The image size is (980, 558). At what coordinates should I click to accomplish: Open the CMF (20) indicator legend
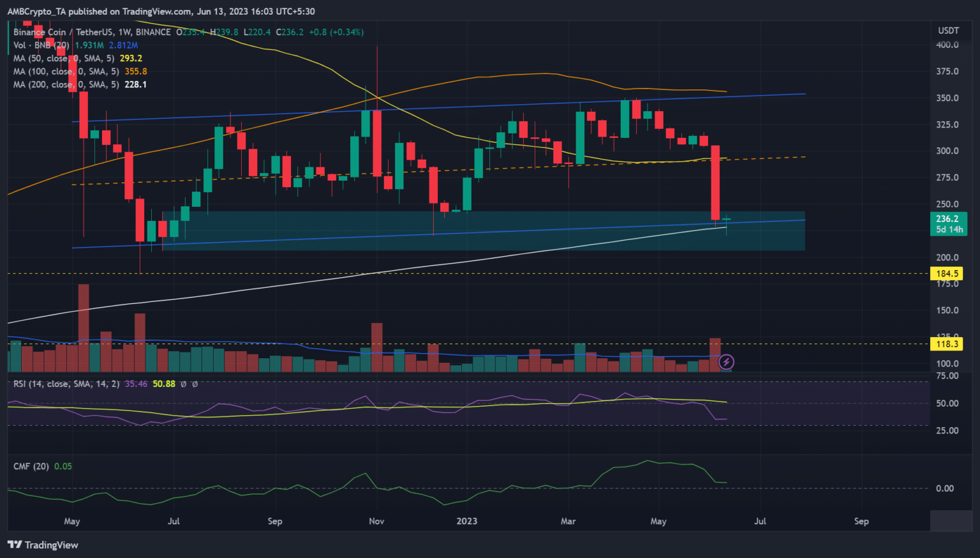pos(31,466)
